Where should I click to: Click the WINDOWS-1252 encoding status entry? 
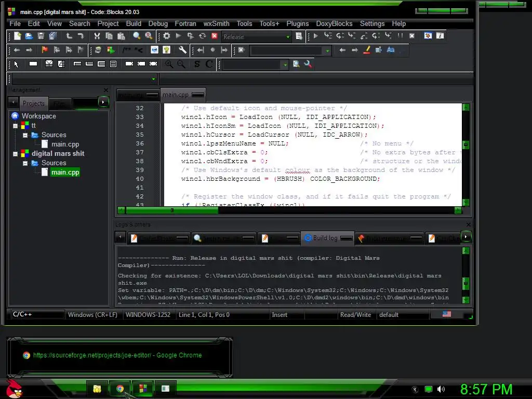148,315
